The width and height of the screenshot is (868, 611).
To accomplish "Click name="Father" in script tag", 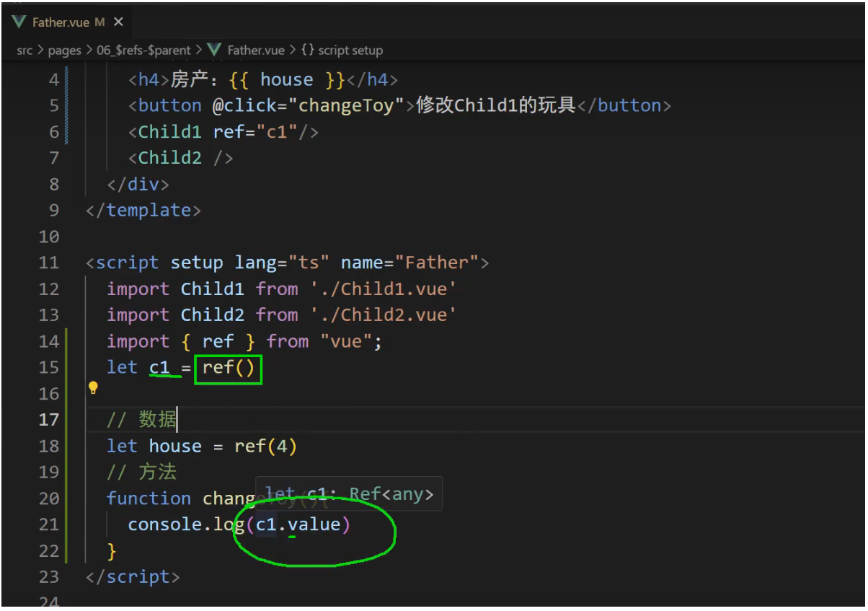I will point(409,263).
